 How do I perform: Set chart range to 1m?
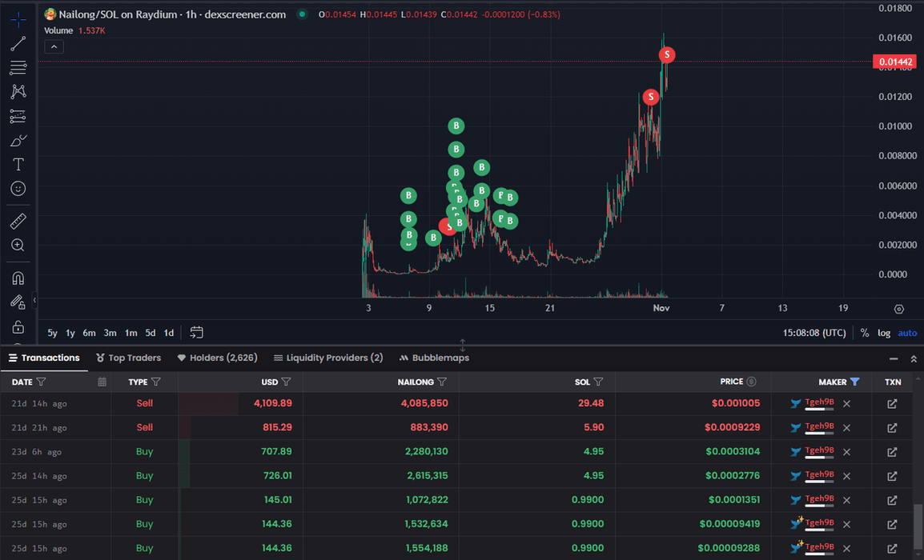point(131,333)
